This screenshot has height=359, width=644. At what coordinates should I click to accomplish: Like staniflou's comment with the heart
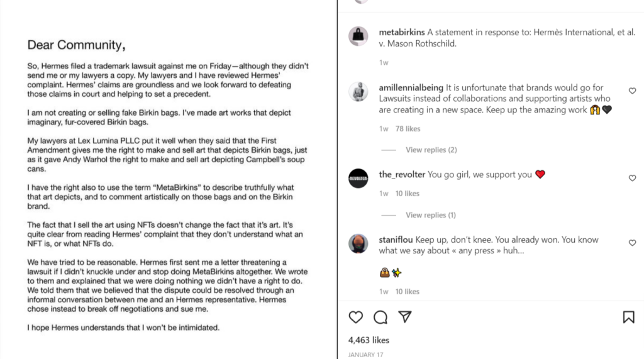pos(632,243)
